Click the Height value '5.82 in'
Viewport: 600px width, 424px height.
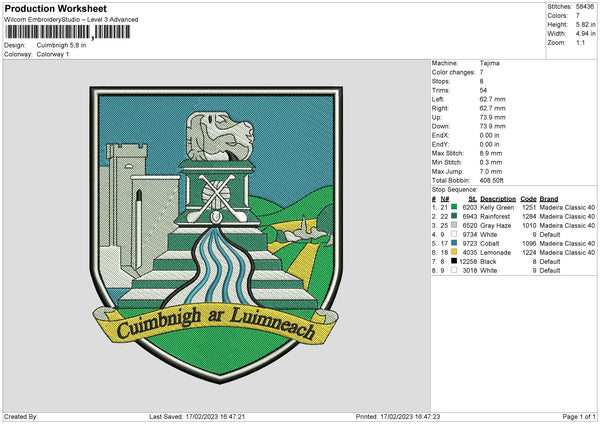tap(585, 24)
